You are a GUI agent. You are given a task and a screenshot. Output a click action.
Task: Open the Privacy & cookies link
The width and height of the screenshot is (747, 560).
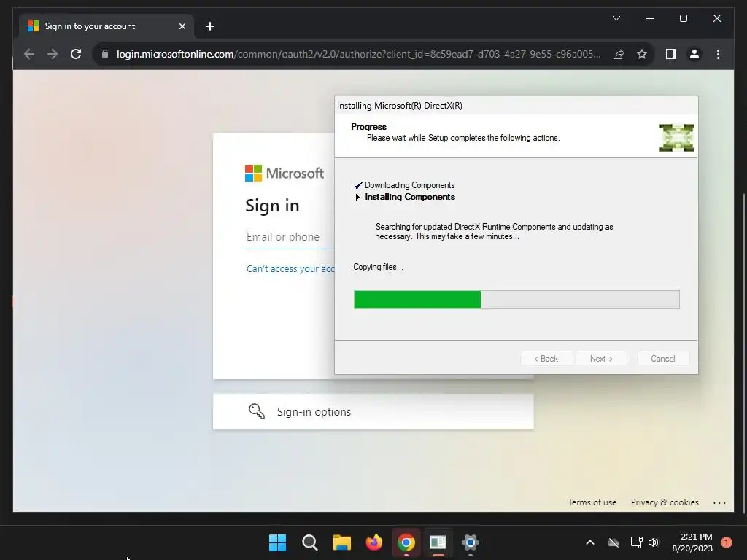coord(665,502)
